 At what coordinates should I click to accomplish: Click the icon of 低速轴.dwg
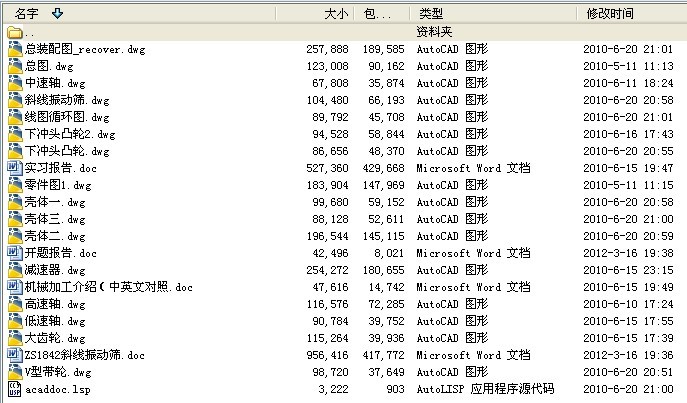coord(15,321)
